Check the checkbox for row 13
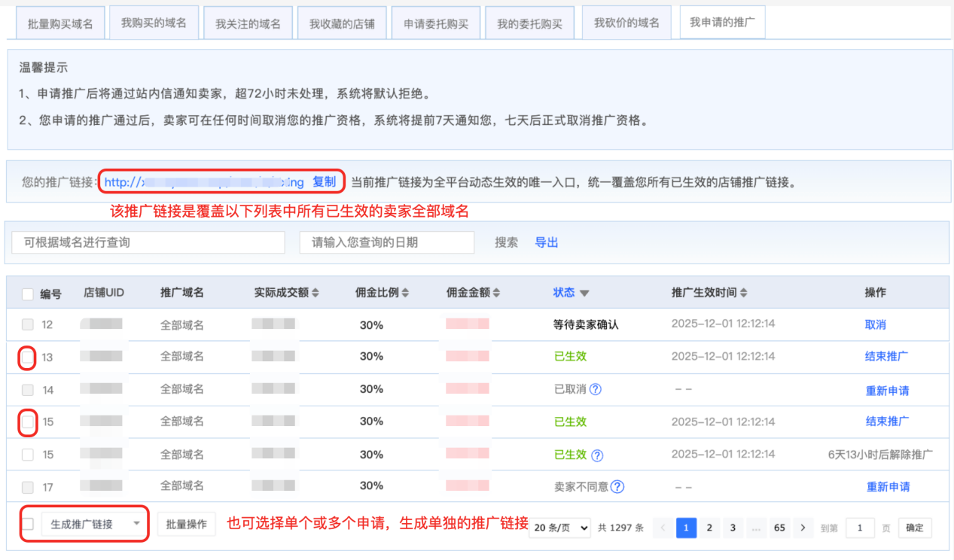The height and width of the screenshot is (560, 954). pos(28,357)
